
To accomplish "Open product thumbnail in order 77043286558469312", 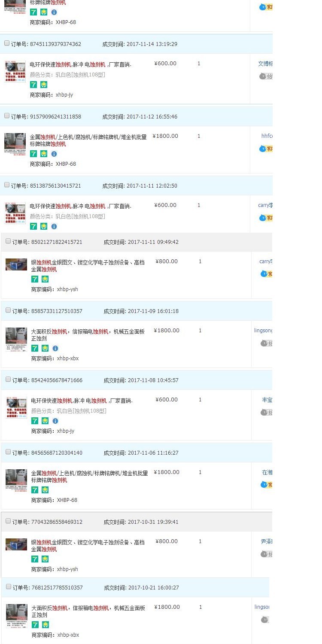I will [x=16, y=544].
